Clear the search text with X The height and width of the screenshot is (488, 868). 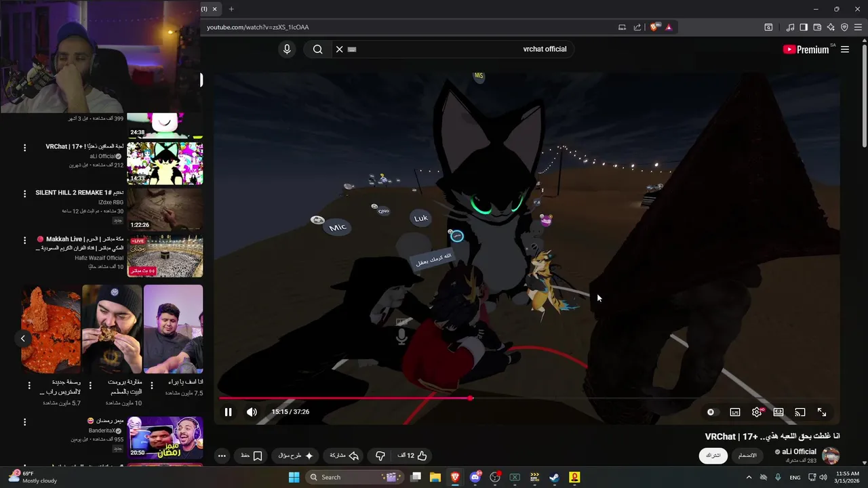(340, 49)
